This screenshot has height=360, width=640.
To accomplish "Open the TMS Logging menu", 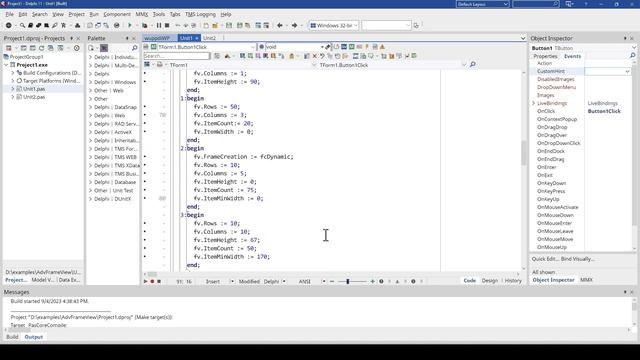I will 200,14.
